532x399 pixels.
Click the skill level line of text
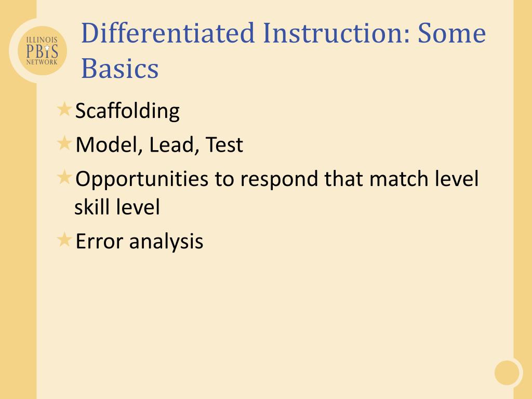point(117,207)
